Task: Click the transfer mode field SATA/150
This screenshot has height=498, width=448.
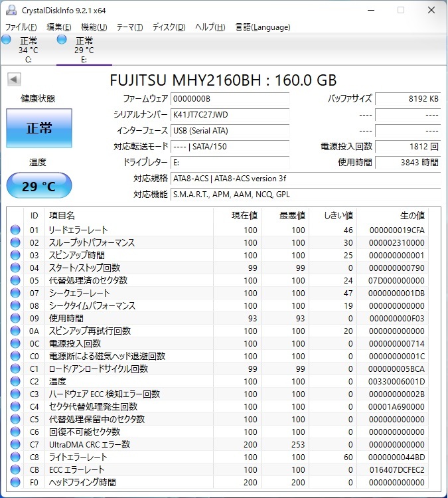Action: (x=230, y=147)
